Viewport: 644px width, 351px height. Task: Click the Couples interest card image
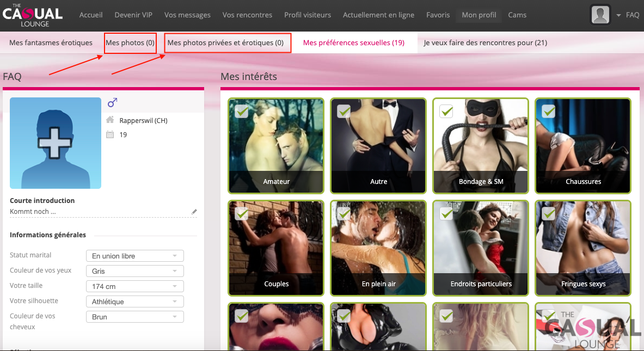pos(276,248)
